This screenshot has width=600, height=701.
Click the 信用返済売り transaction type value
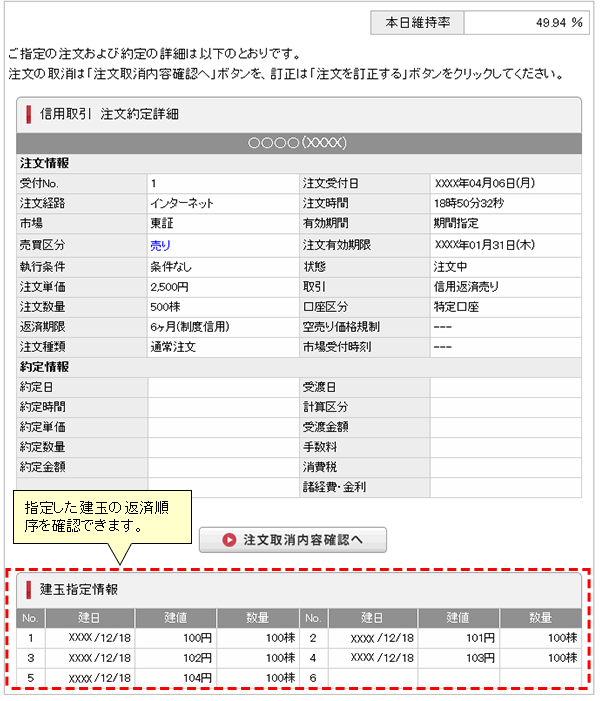(465, 286)
